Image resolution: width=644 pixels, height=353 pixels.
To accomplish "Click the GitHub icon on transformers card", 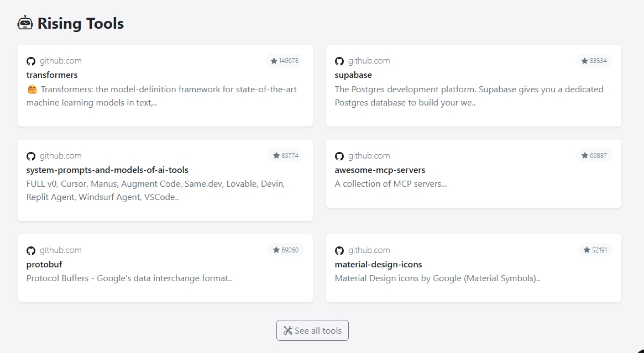I will (x=31, y=61).
